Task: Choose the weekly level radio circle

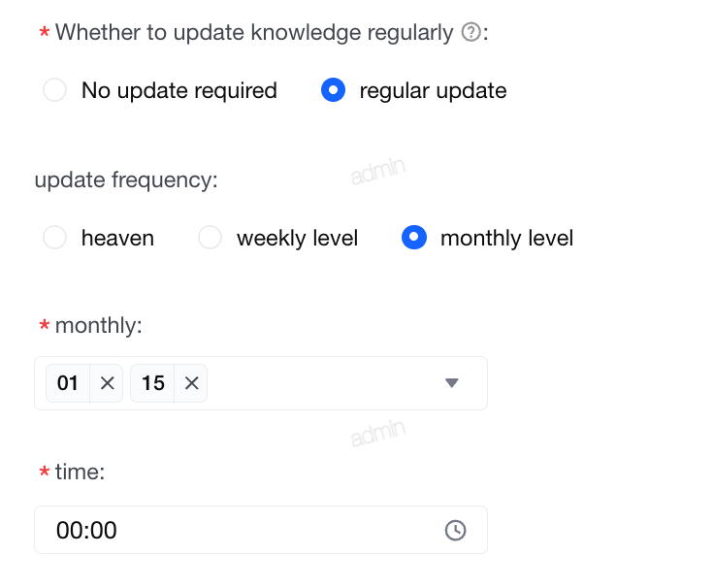Action: click(210, 238)
